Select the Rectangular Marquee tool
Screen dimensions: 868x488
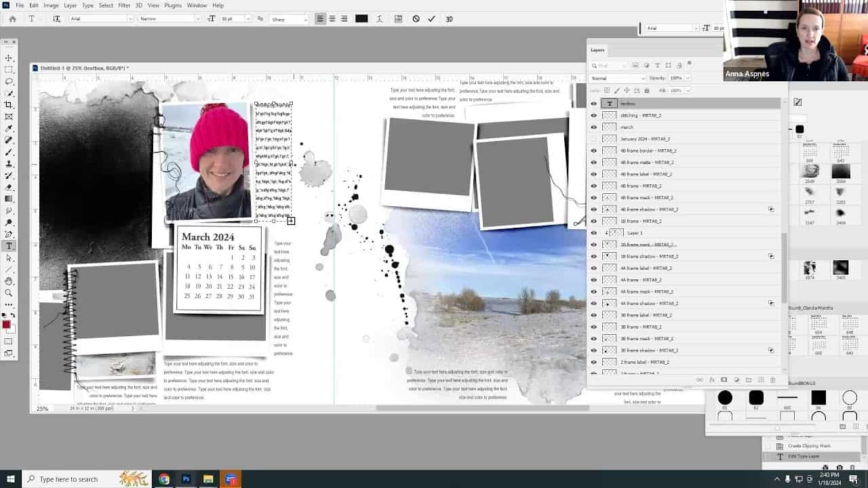pos(9,70)
